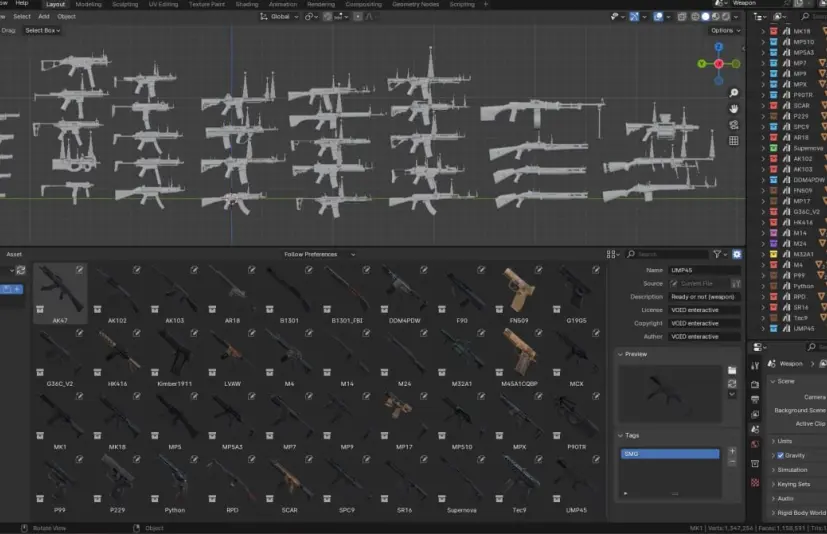Click the pan hand icon in viewport
Image resolution: width=827 pixels, height=534 pixels.
734,109
